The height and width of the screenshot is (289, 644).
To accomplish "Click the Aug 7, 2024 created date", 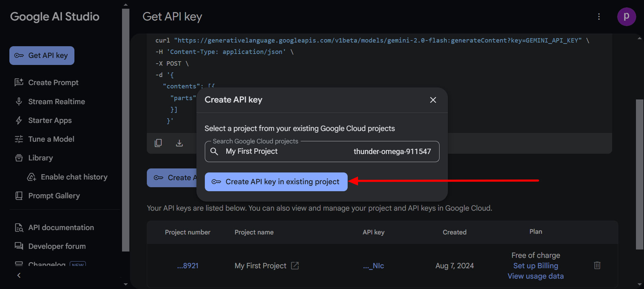I will tap(455, 266).
